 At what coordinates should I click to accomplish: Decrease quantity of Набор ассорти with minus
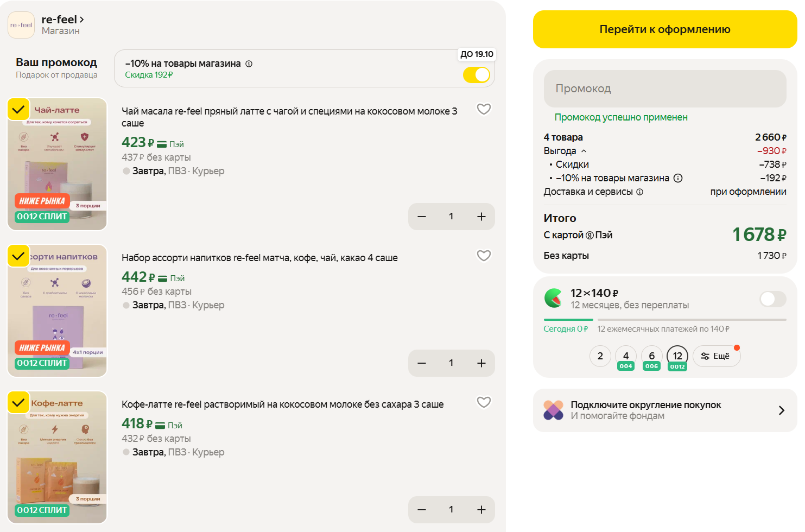tap(422, 363)
